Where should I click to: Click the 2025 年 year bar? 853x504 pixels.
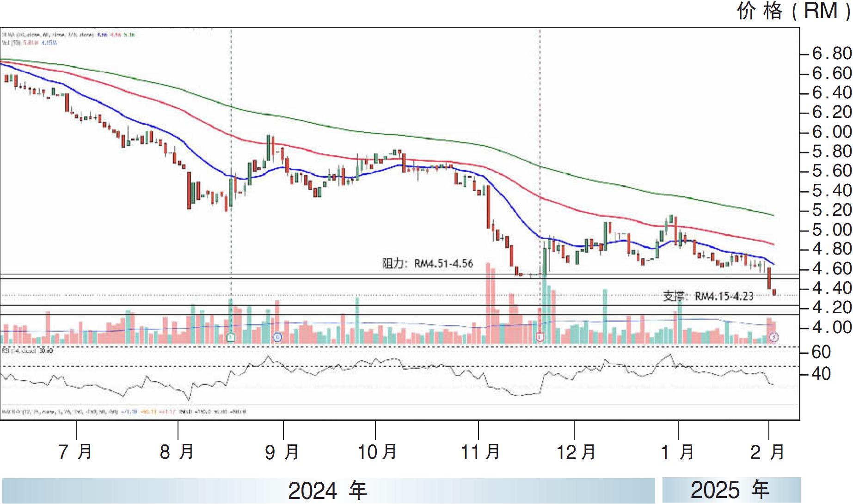[731, 490]
